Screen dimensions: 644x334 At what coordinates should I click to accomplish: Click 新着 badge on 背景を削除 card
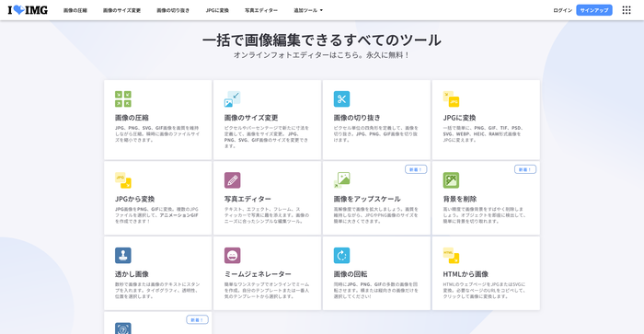525,169
